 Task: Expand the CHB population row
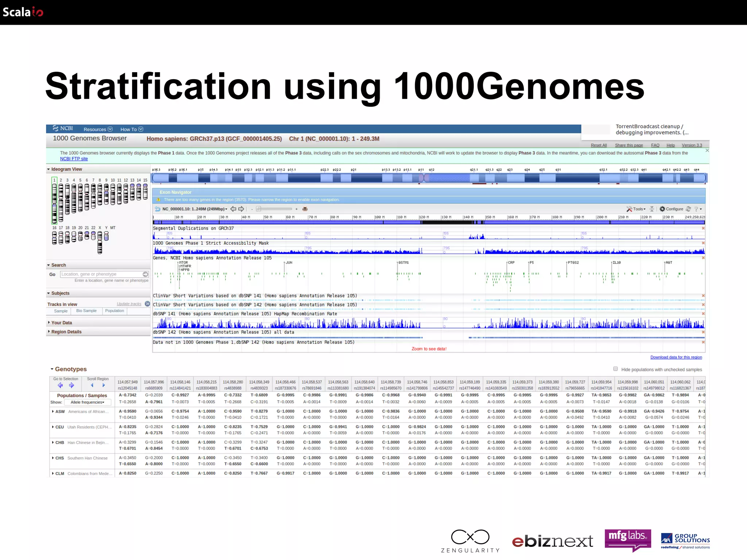coord(53,442)
